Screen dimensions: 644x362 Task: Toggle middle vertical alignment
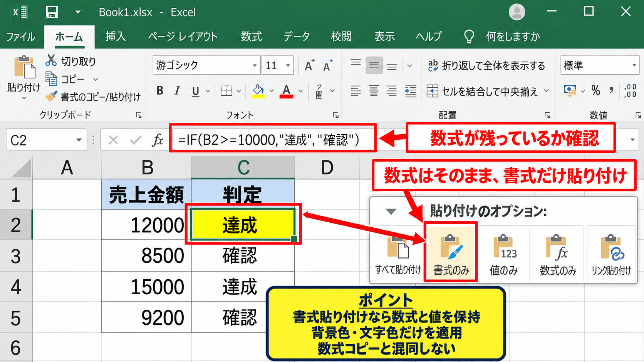click(x=374, y=65)
